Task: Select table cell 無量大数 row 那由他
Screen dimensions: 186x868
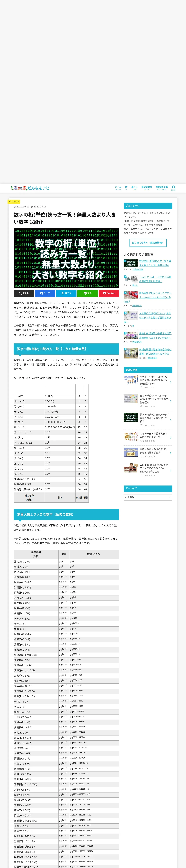Action: click(29, 489)
